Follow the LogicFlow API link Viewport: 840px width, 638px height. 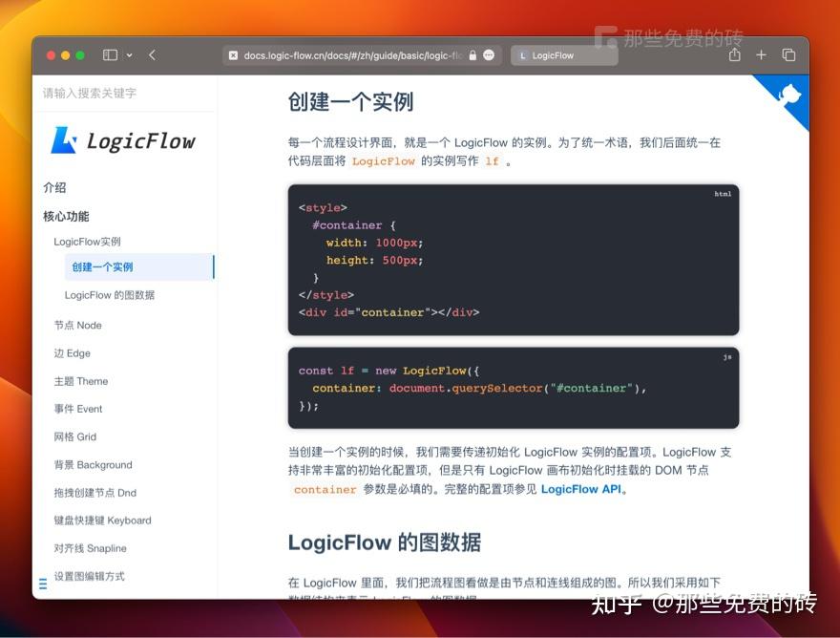click(x=580, y=489)
